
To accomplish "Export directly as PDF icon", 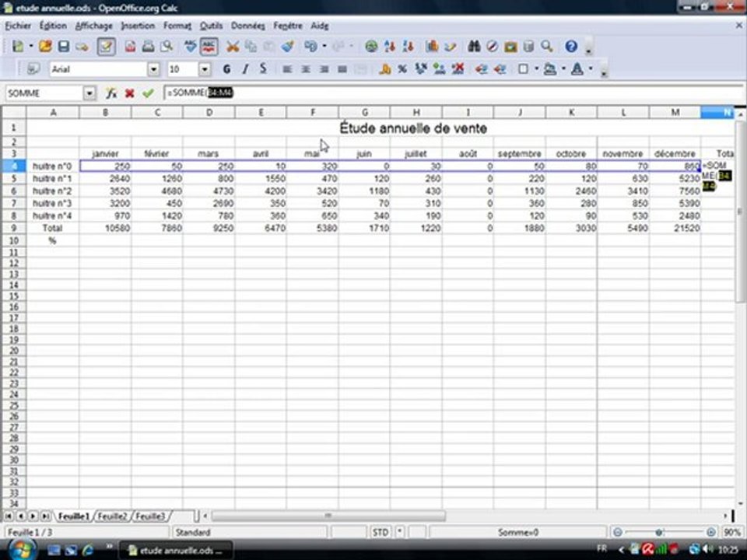I will coord(130,46).
